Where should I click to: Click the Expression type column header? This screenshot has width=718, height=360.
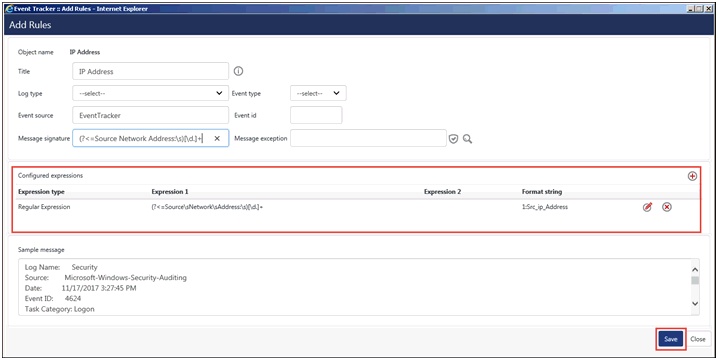(x=41, y=191)
